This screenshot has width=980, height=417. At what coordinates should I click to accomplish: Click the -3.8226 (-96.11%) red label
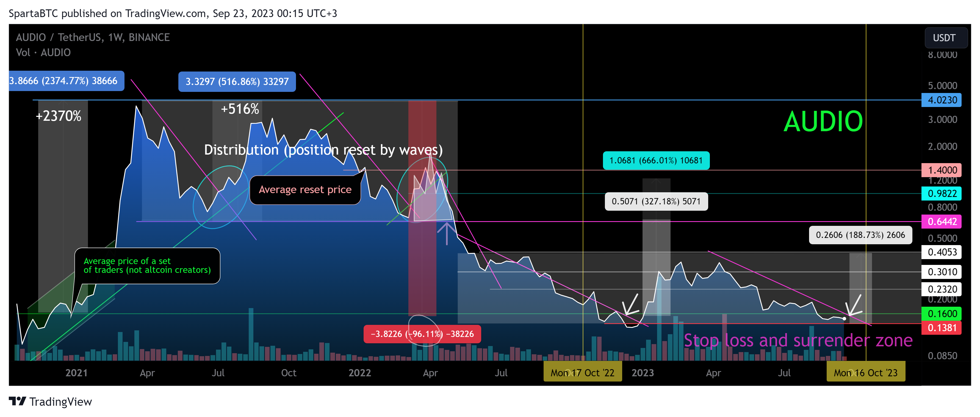(422, 334)
